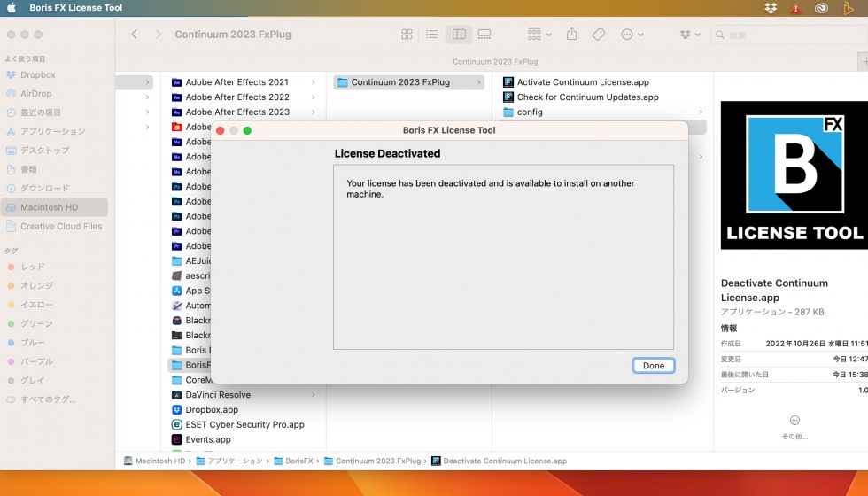868x496 pixels.
Task: Go back in Finder window
Action: [x=134, y=35]
